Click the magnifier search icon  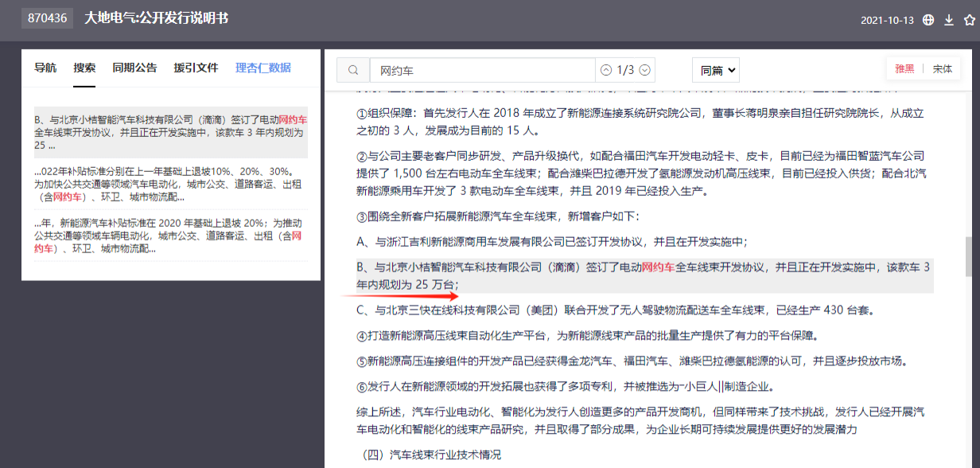point(353,70)
